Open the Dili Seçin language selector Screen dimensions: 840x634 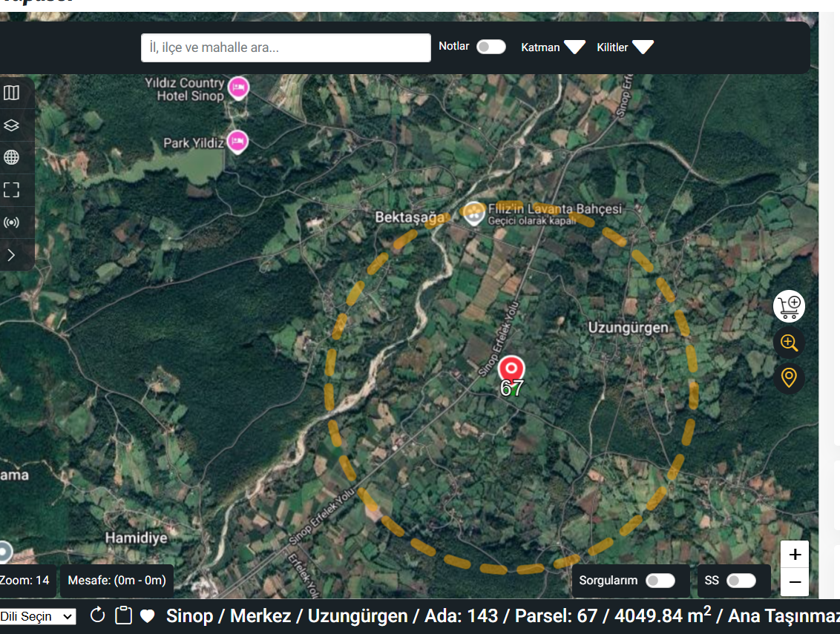[x=37, y=617]
